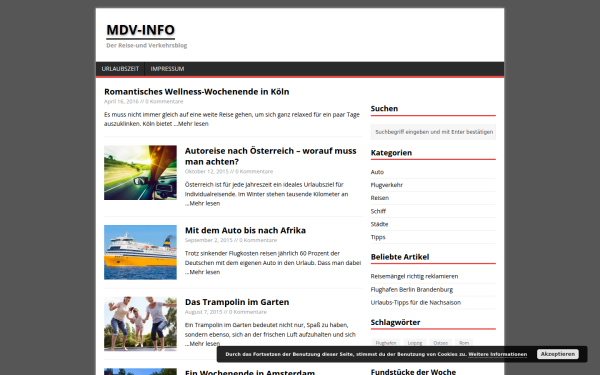600x375 pixels.
Task: Click the Schlagwörter widget heading
Action: click(395, 323)
